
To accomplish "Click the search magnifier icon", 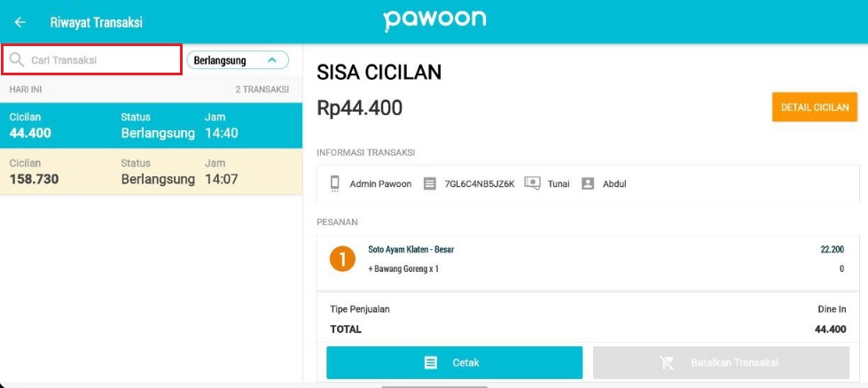I will [17, 59].
